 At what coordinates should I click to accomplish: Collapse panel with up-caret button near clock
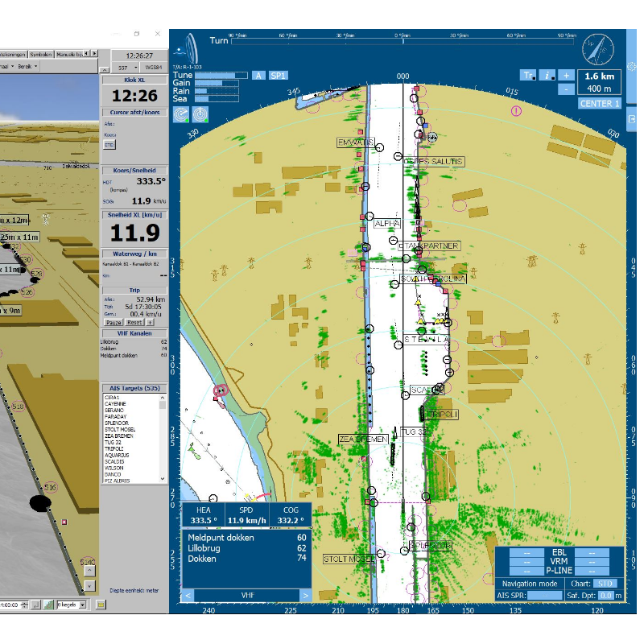tap(105, 70)
